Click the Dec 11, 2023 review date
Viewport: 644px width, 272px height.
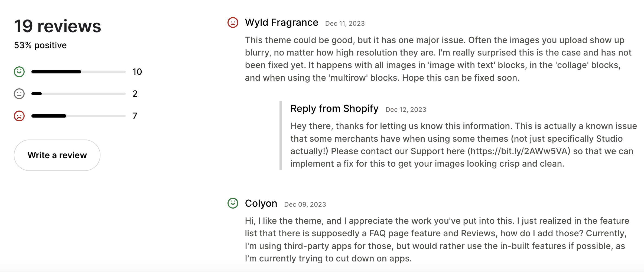click(x=344, y=24)
